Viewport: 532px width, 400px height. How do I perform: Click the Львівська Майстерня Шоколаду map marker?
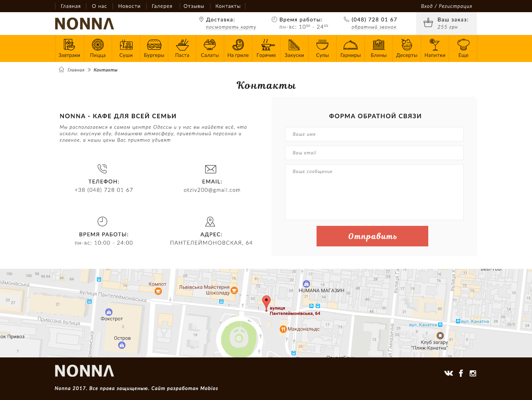click(234, 290)
